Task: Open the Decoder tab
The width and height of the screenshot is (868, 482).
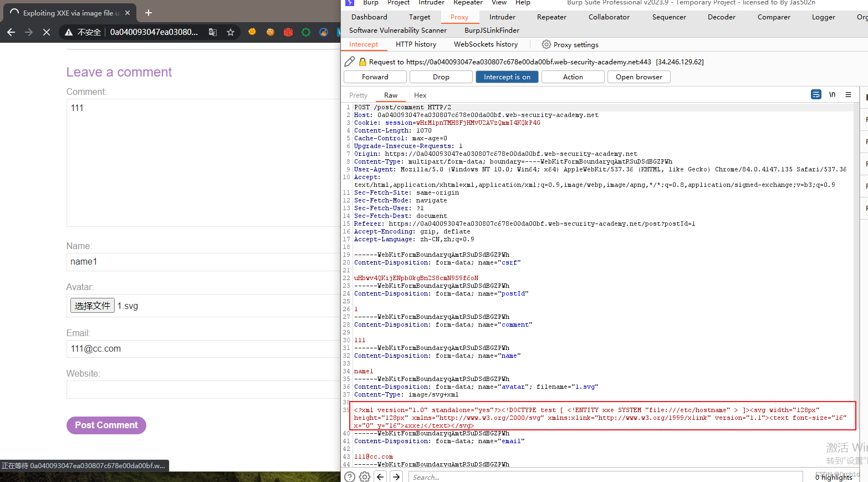Action: click(722, 17)
